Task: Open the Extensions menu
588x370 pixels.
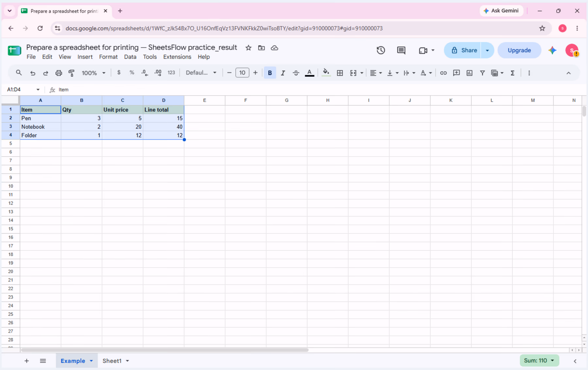Action: click(x=177, y=57)
